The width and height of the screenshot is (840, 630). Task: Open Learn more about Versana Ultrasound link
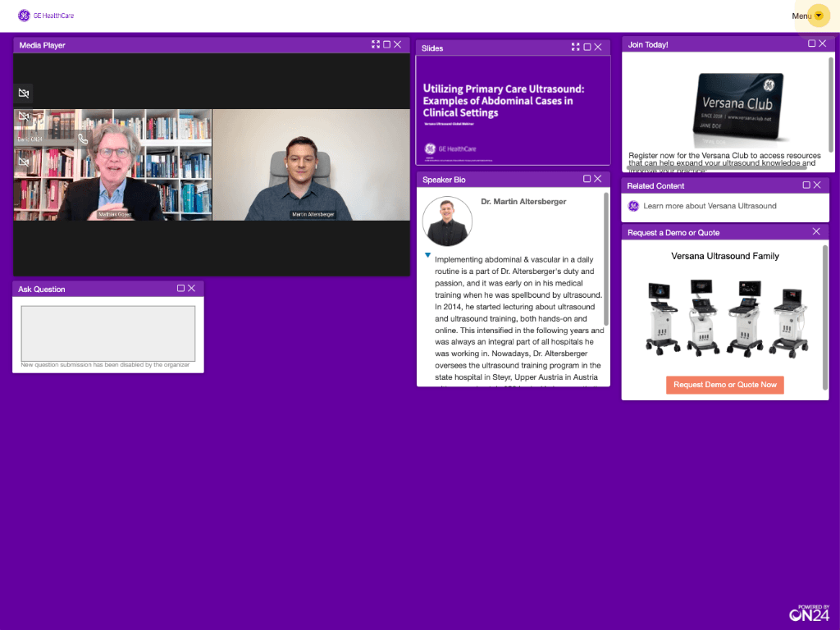pos(710,206)
